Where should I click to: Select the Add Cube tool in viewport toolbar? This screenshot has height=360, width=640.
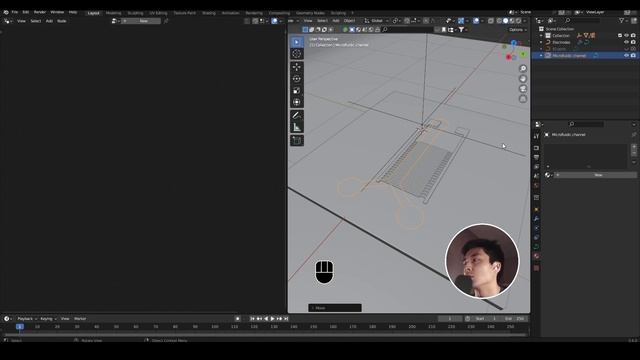297,141
